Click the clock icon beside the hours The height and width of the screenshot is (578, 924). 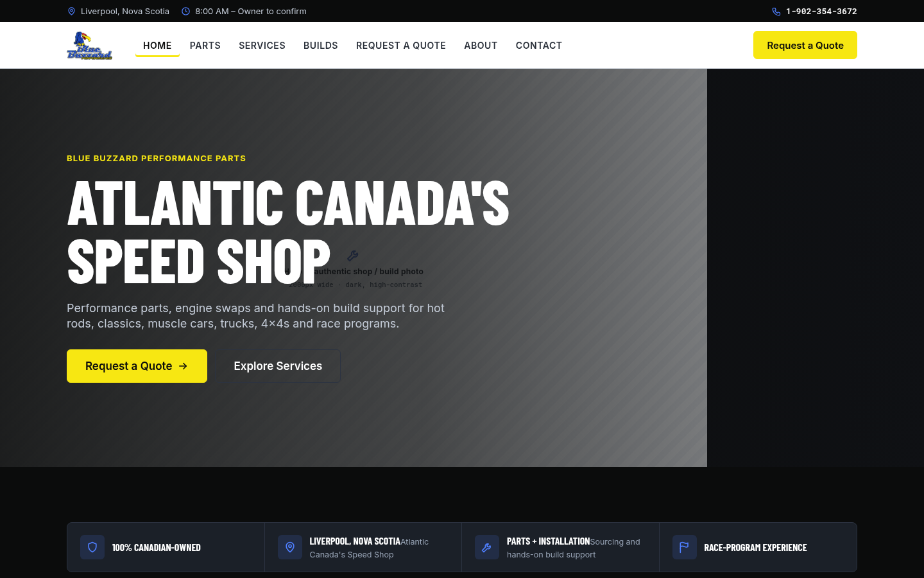[185, 11]
